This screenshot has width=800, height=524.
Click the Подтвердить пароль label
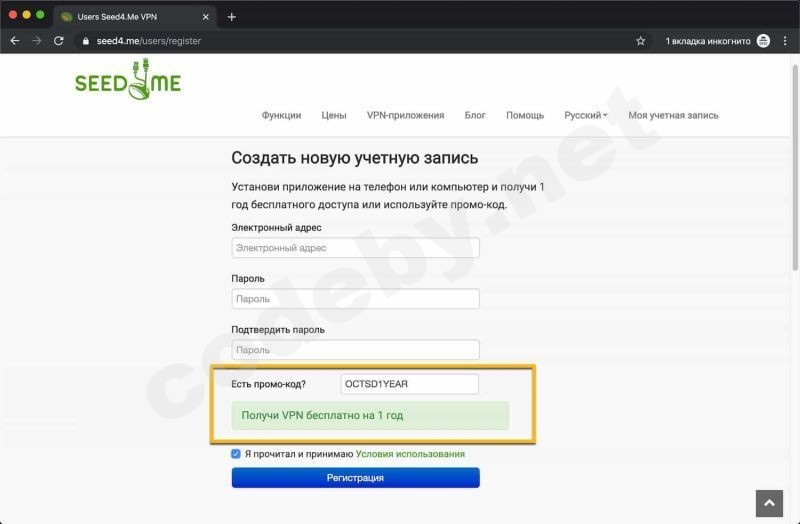tap(278, 330)
